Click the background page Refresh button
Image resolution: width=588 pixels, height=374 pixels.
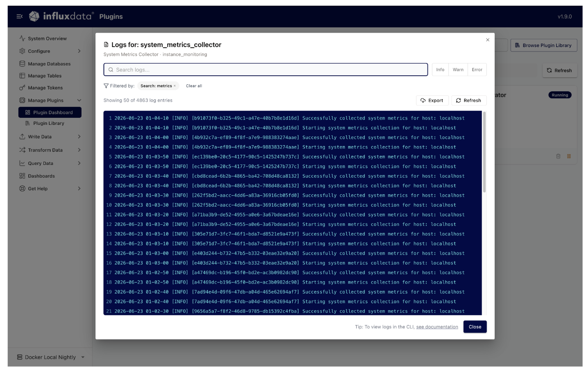(x=559, y=70)
